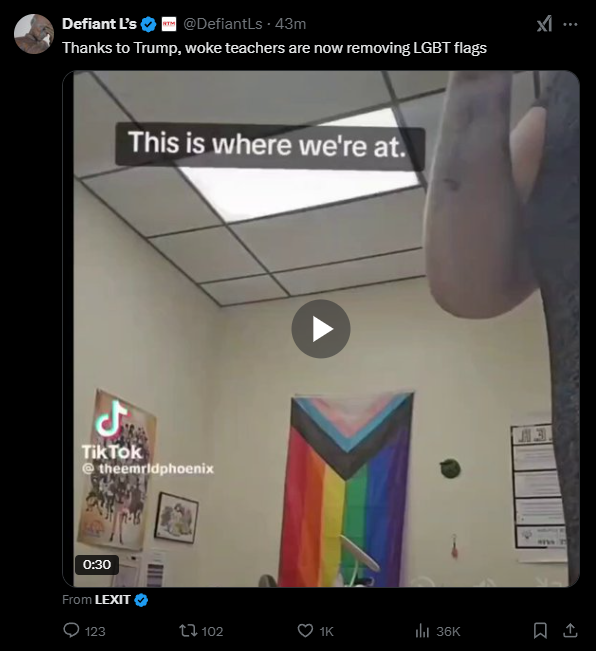The width and height of the screenshot is (596, 651).
Task: Click the blue verified badge by Defiant L's
Action: (149, 24)
